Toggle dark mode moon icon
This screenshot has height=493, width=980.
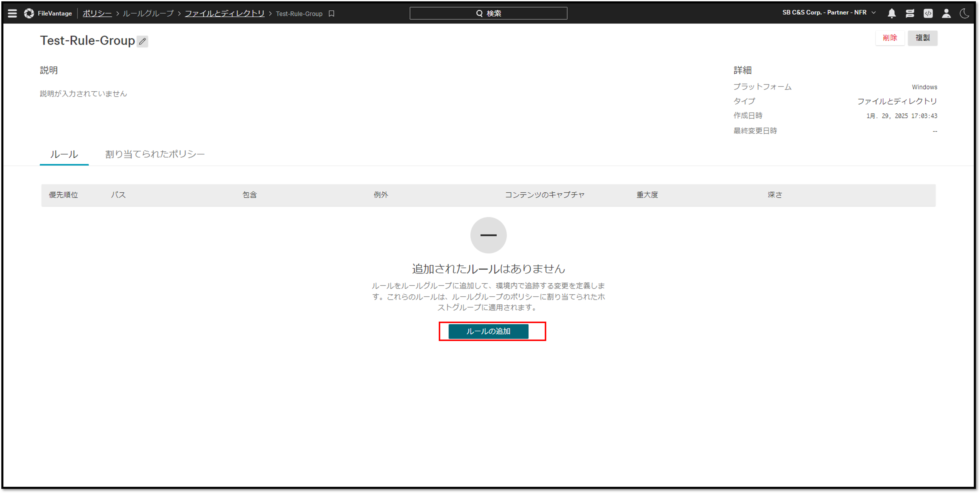(964, 13)
